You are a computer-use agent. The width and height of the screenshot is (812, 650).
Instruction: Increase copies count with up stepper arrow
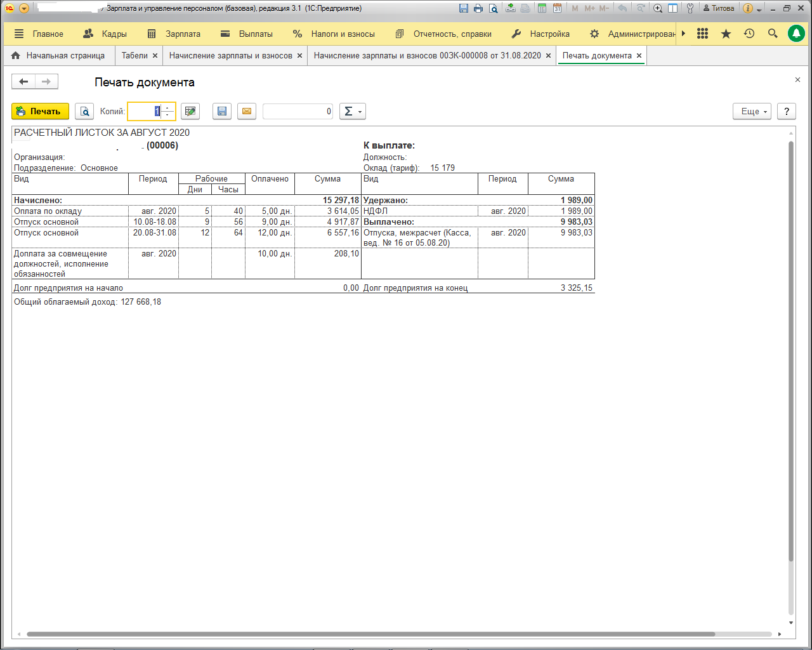point(167,109)
